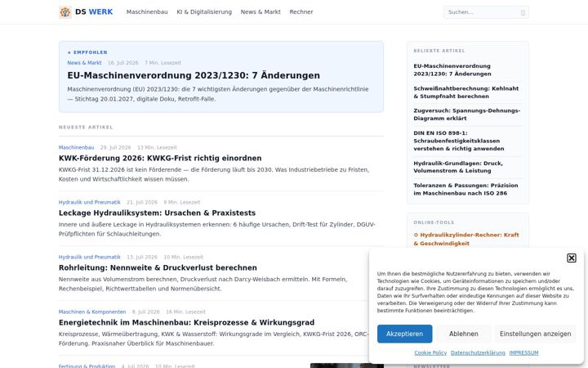
Task: Click the '29. Juli 2026' date text
Action: click(x=115, y=147)
